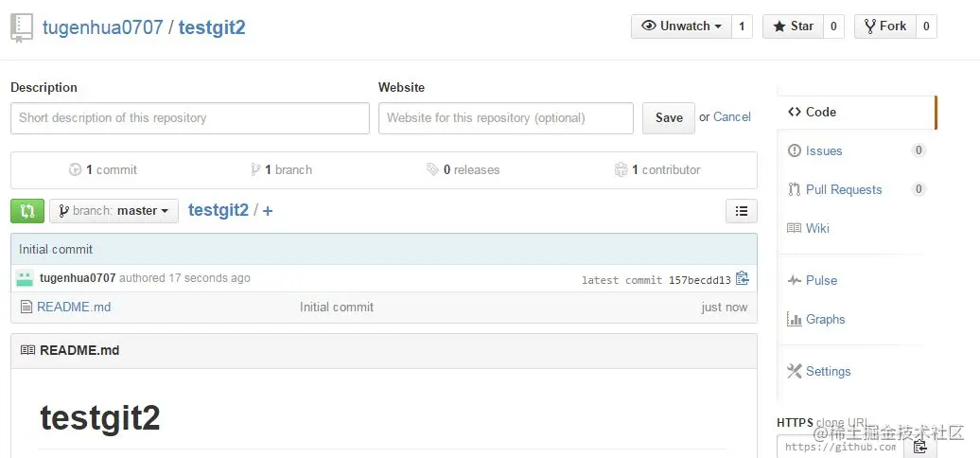Expand the branch: master selector

(114, 211)
